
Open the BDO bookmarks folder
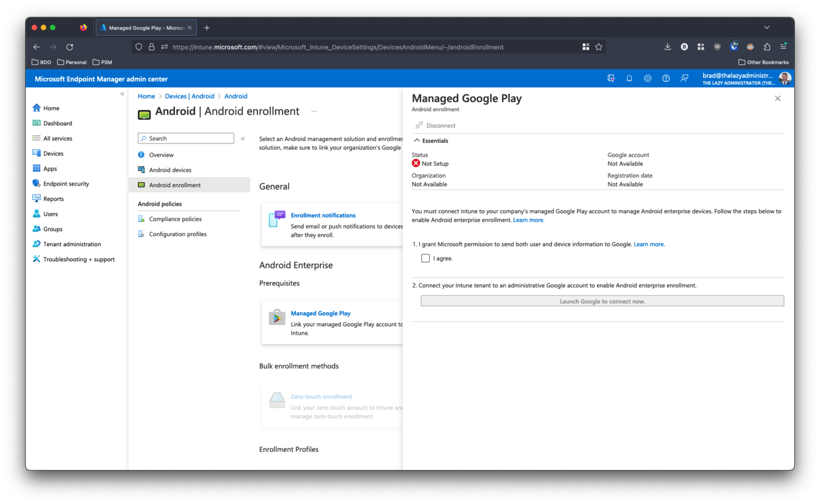42,62
